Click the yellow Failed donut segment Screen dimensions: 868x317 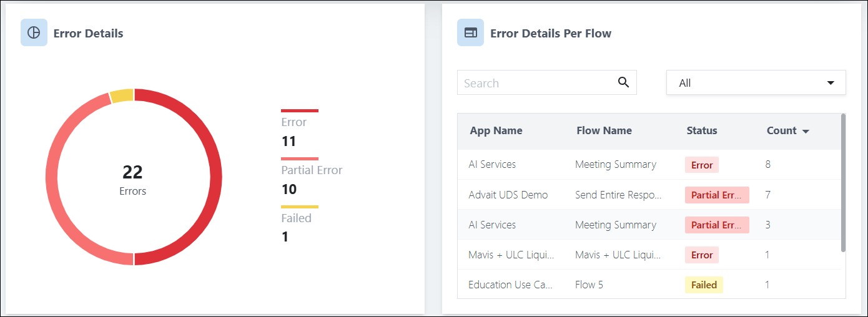(x=122, y=95)
